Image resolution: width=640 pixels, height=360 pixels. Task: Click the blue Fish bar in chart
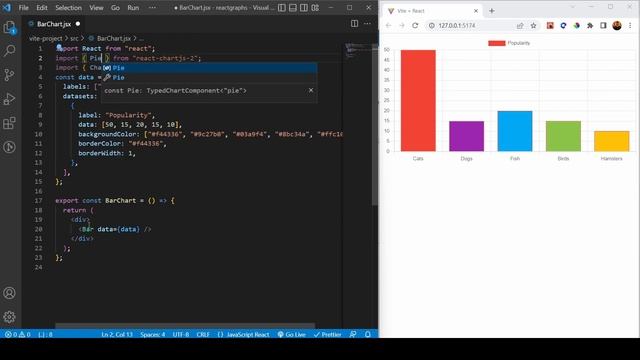515,131
